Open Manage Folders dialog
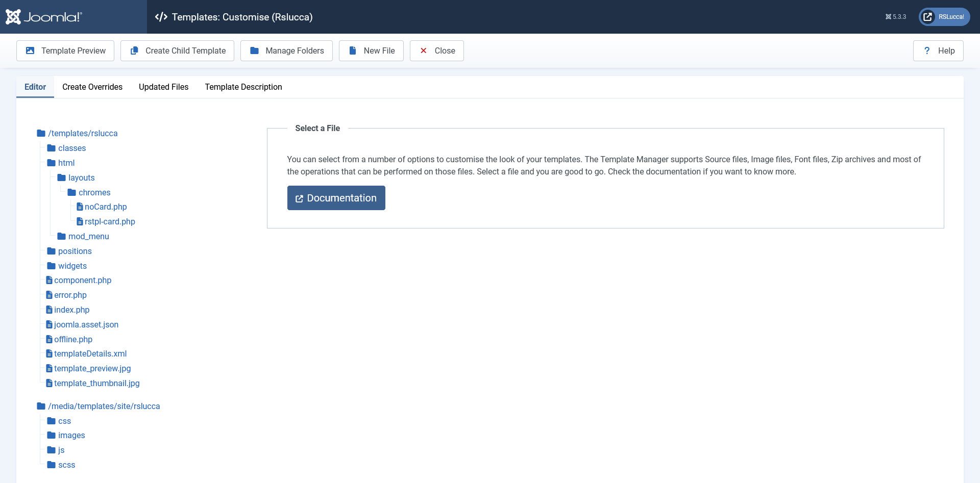Screen dimensions: 980x483 point(286,51)
